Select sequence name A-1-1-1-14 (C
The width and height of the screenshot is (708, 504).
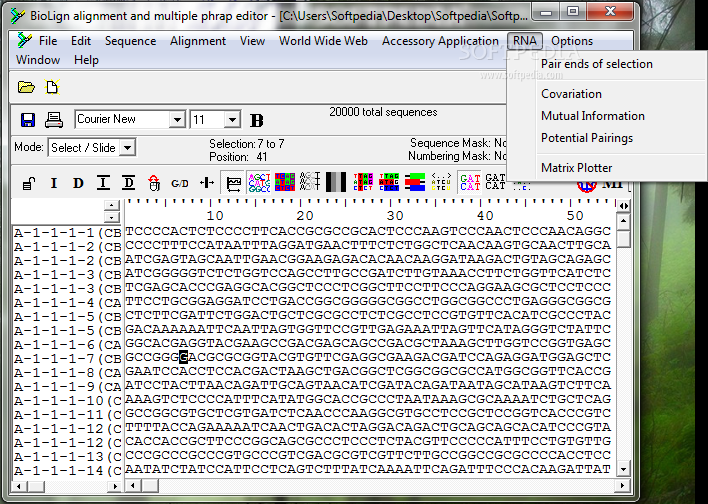point(68,471)
